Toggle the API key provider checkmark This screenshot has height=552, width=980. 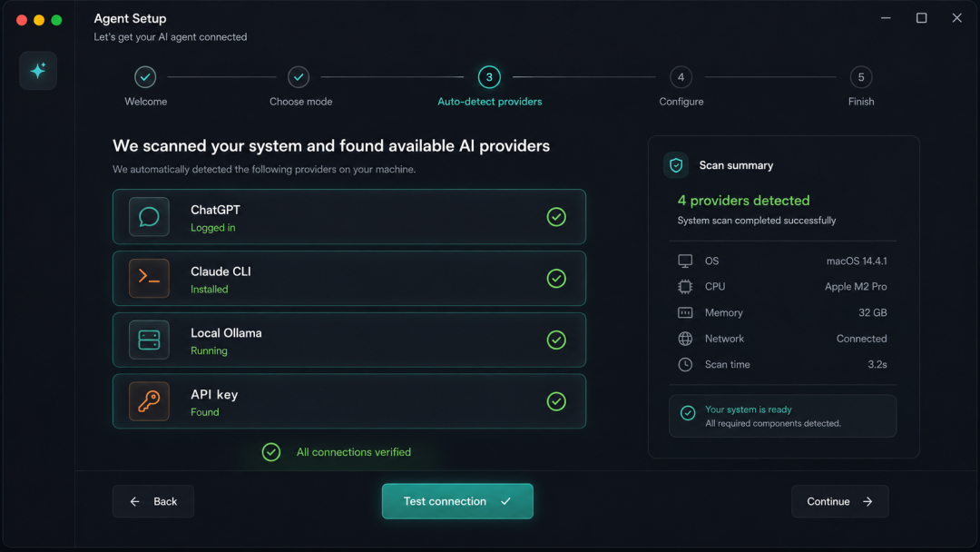coord(556,401)
